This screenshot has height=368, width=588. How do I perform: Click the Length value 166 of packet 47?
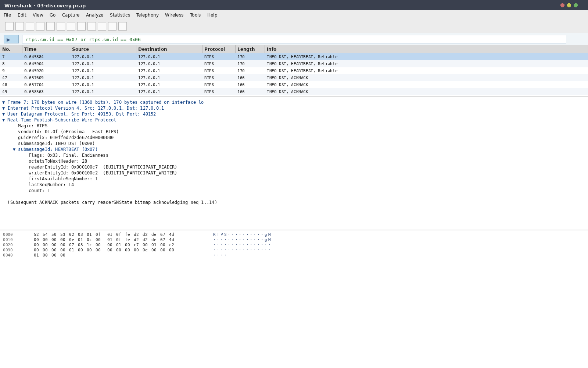pyautogui.click(x=241, y=78)
